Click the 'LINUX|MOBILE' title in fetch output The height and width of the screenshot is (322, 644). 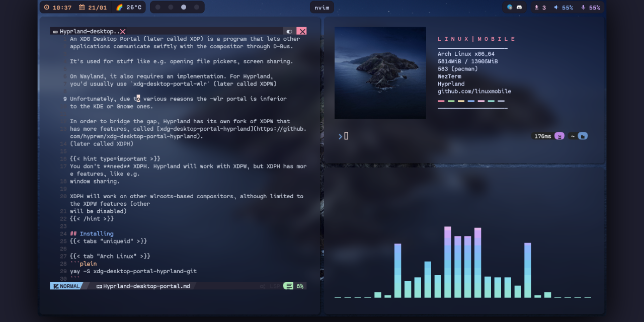click(x=476, y=39)
